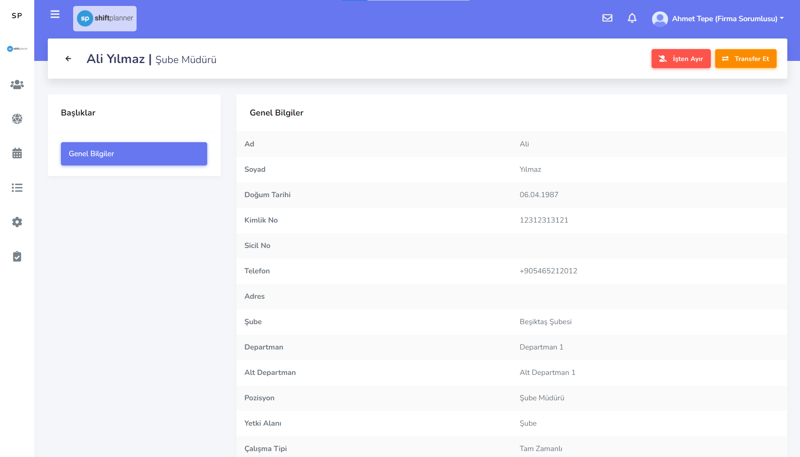Screen dimensions: 800x457
Task: Click the globe icon in sidebar
Action: (x=17, y=119)
